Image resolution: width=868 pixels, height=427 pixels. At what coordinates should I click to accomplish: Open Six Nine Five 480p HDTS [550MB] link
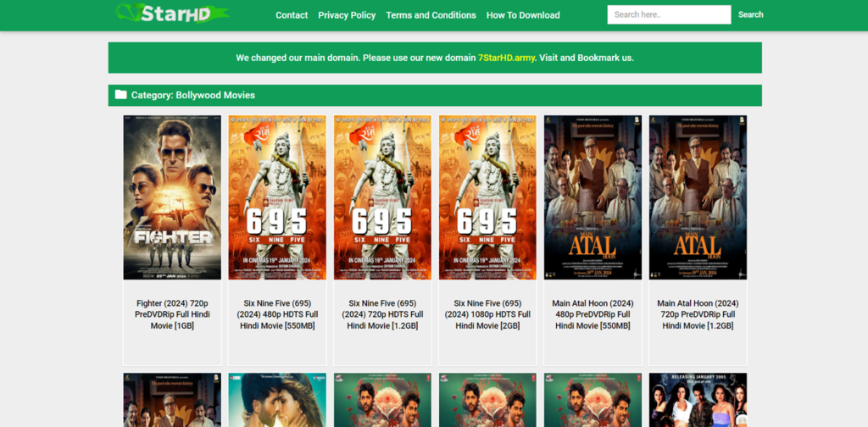pos(277,314)
